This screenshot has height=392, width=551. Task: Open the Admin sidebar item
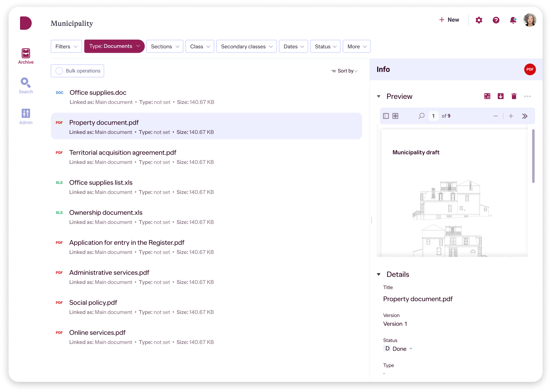pyautogui.click(x=26, y=116)
